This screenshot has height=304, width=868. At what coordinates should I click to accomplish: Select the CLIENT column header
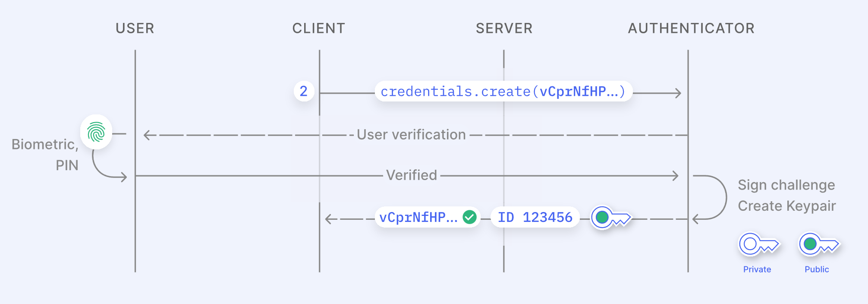(x=319, y=28)
